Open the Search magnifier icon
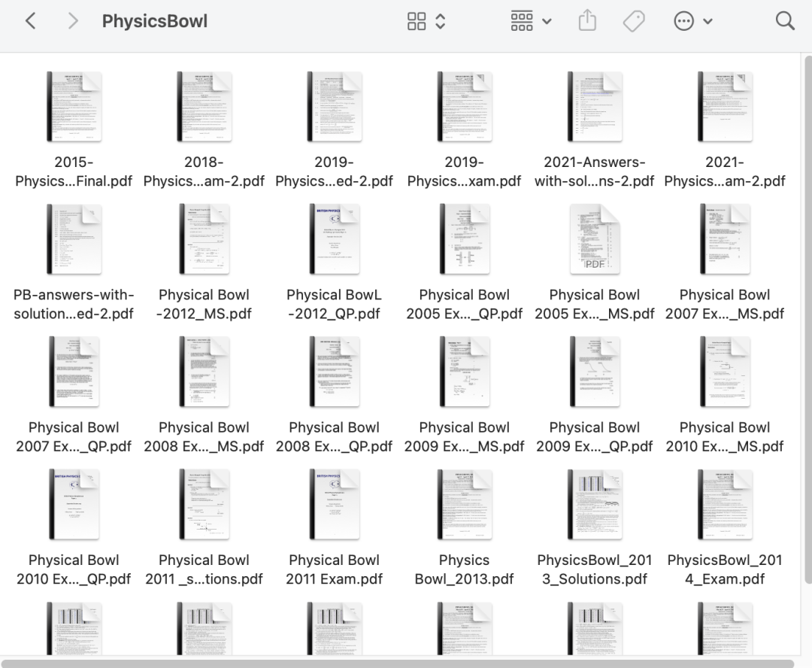This screenshot has width=812, height=668. pyautogui.click(x=785, y=21)
